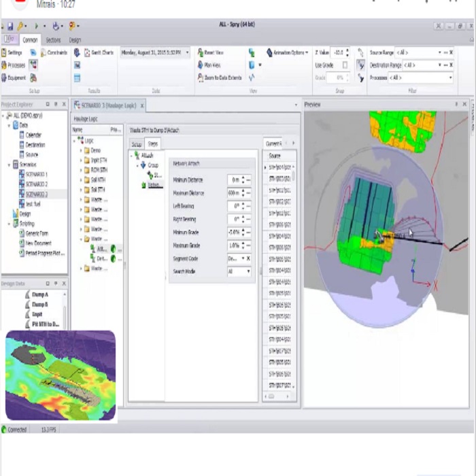The height and width of the screenshot is (476, 476).
Task: Click Plan View in the View group
Action: point(209,65)
